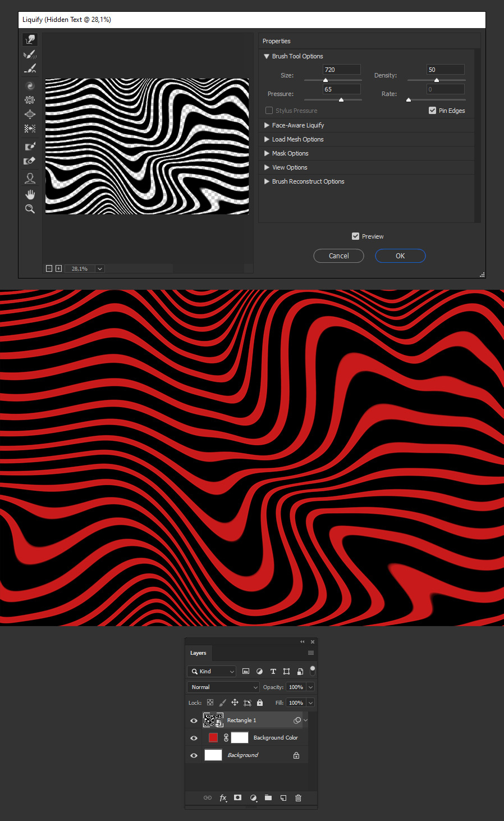Image resolution: width=504 pixels, height=821 pixels.
Task: Open the Layers panel menu
Action: coord(311,653)
